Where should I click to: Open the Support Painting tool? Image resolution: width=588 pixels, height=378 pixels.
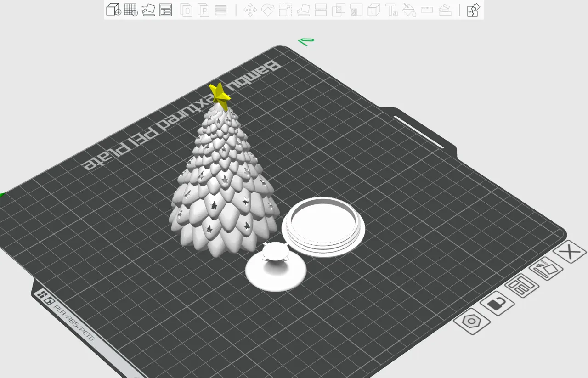(356, 10)
